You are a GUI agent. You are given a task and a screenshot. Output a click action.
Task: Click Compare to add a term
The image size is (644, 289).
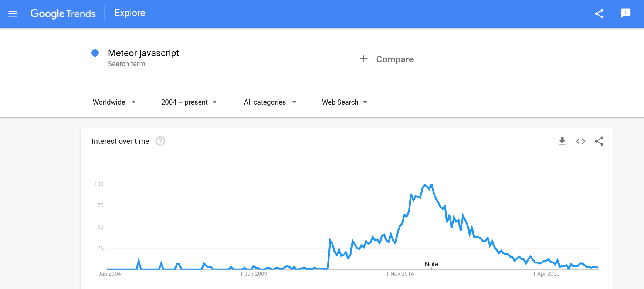click(394, 59)
